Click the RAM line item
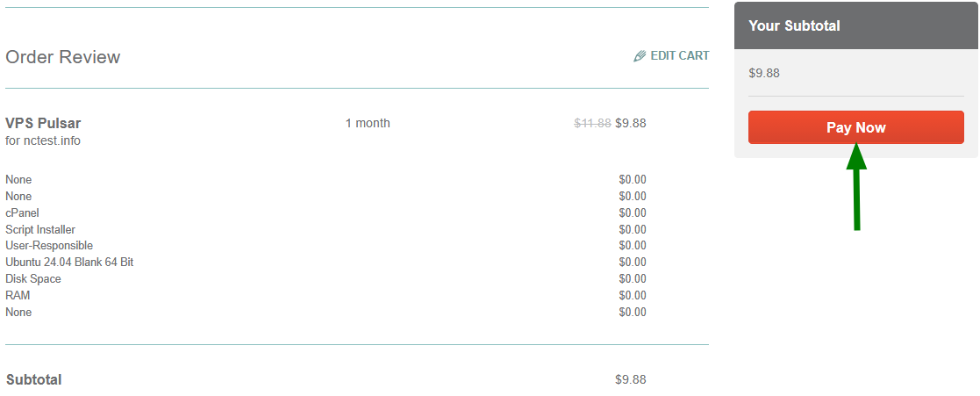980x396 pixels. coord(18,296)
